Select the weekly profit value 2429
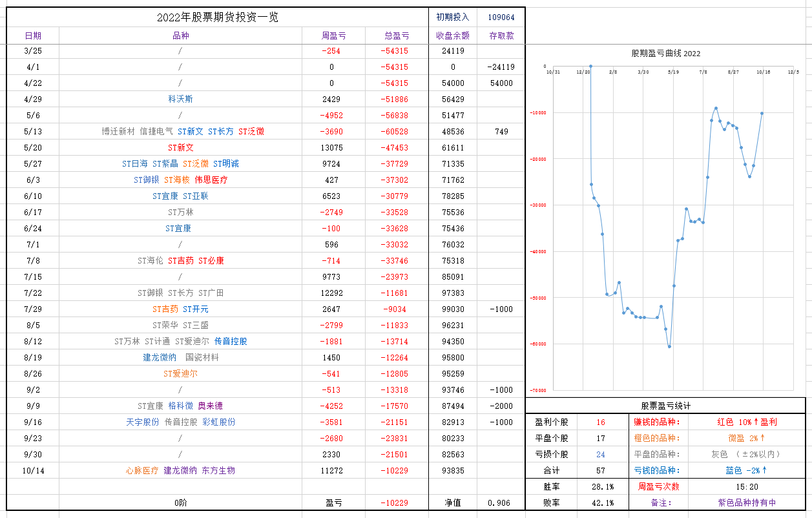This screenshot has height=518, width=812. [333, 99]
